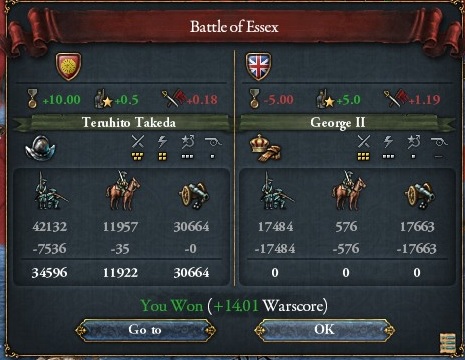Click the Go to button
This screenshot has height=360, width=465.
click(x=145, y=330)
